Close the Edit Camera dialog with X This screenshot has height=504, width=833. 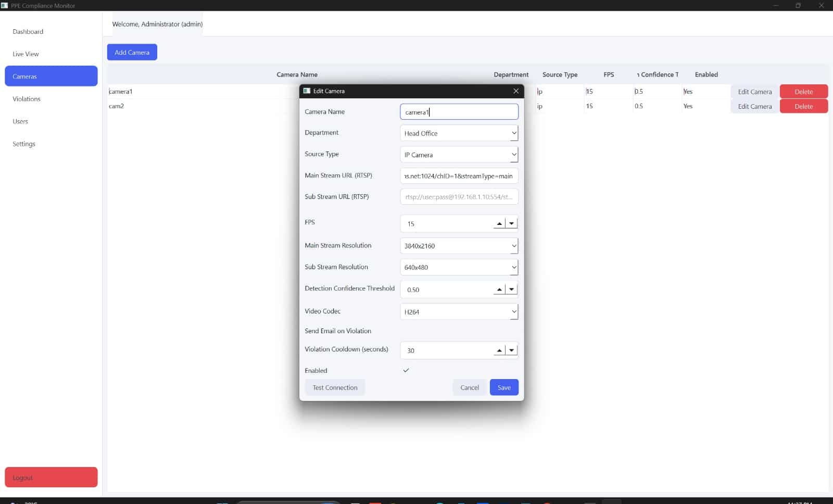tap(516, 91)
